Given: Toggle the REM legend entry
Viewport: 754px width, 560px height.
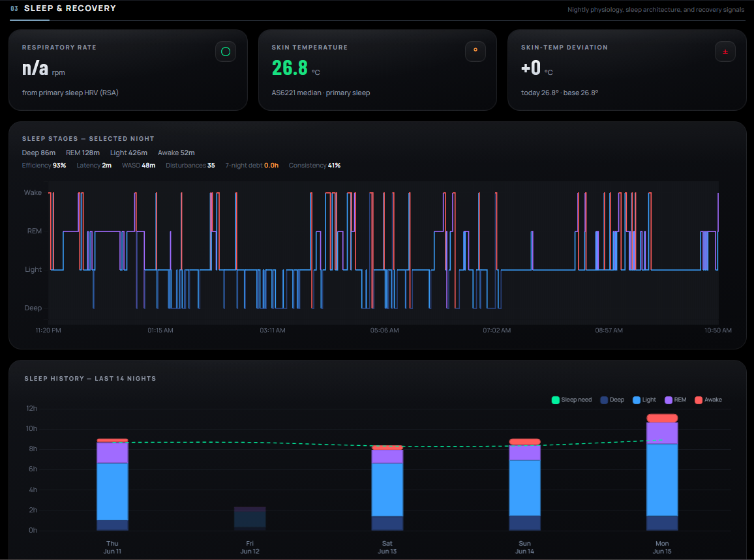Looking at the screenshot, I should [x=676, y=400].
